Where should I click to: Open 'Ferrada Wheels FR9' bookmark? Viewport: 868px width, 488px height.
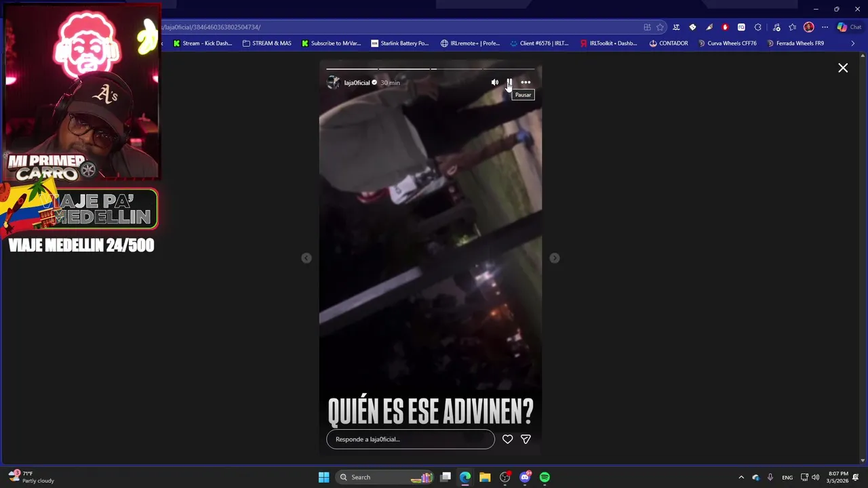(x=795, y=43)
